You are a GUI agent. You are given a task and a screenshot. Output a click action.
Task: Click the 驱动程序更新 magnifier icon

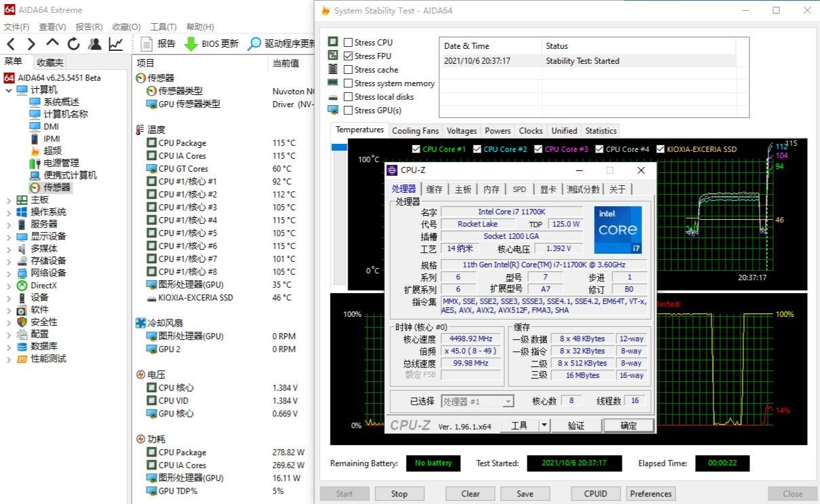pyautogui.click(x=254, y=44)
